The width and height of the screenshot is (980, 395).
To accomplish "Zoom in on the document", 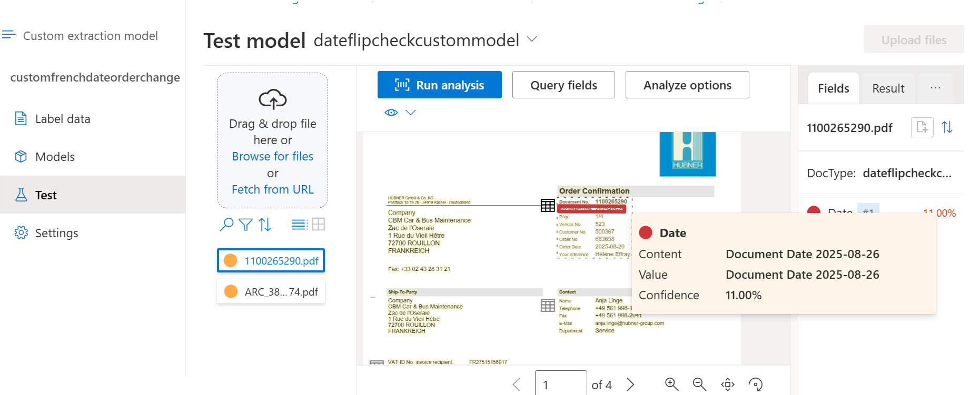I will click(671, 384).
